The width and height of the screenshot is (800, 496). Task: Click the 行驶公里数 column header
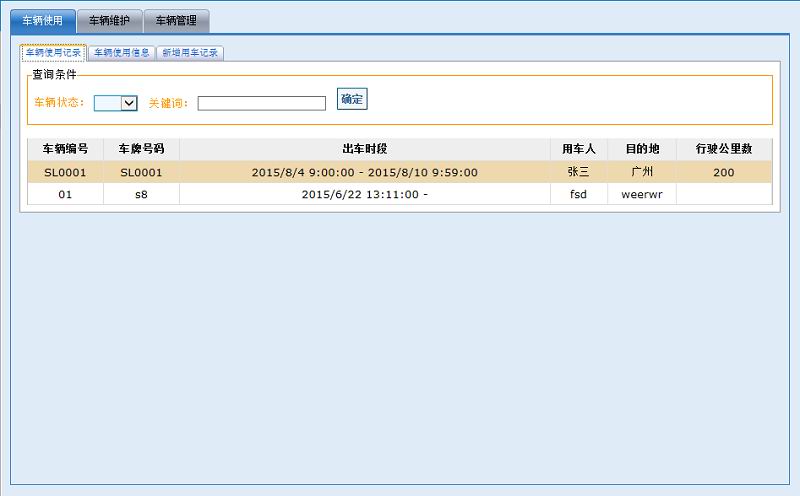tap(724, 149)
